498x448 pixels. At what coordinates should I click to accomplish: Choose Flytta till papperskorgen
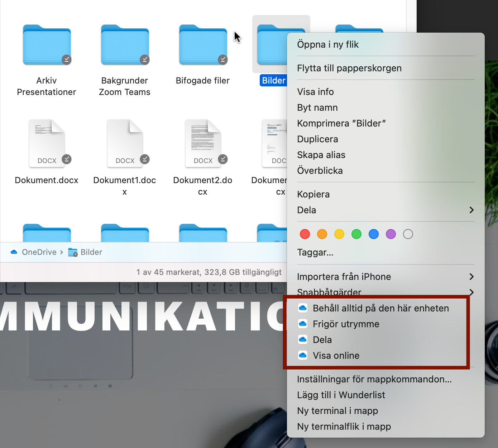click(x=349, y=68)
